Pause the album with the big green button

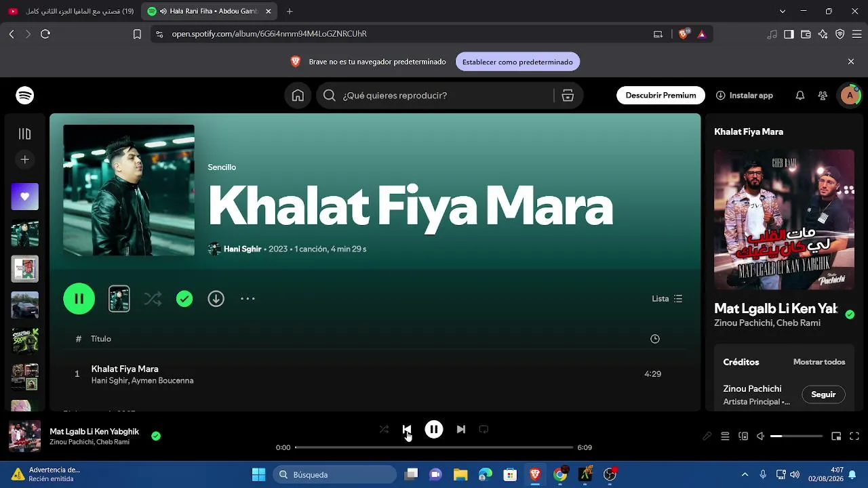coord(79,299)
